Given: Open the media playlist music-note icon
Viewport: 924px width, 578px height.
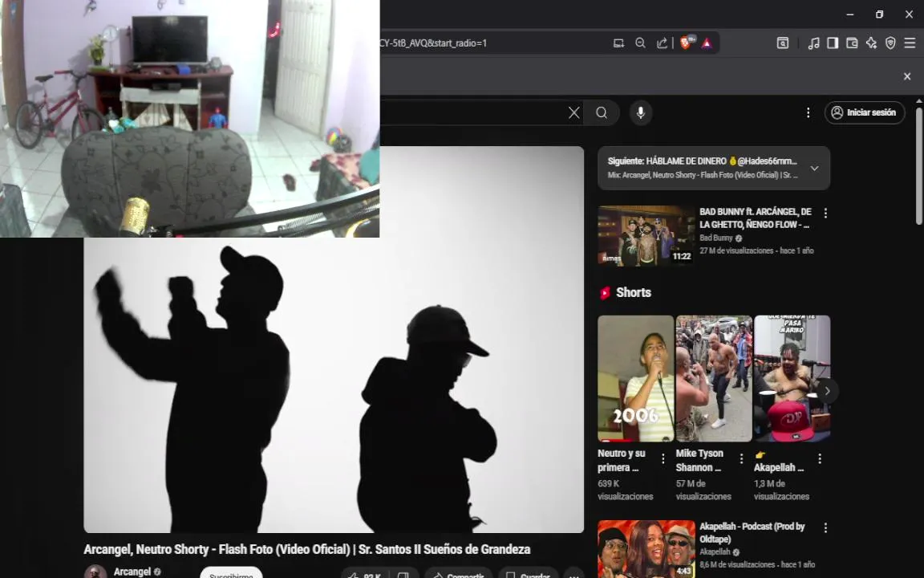Looking at the screenshot, I should click(814, 43).
